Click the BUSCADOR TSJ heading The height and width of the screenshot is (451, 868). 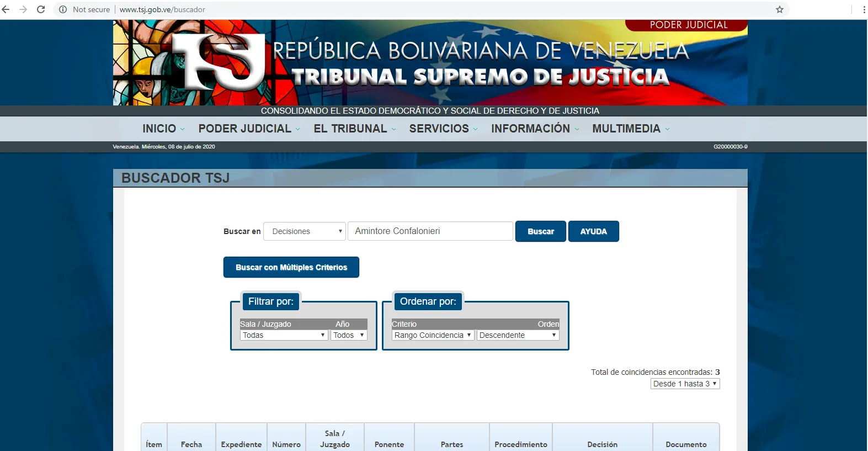175,178
